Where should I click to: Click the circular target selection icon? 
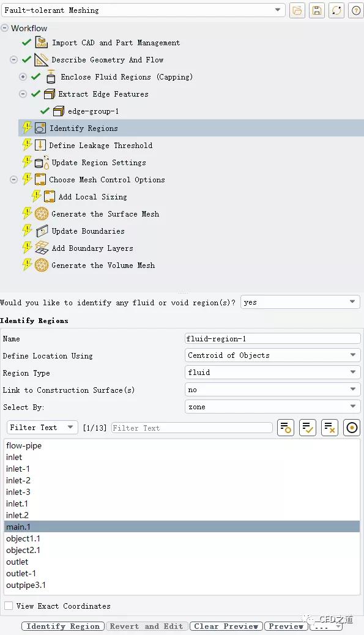[351, 428]
